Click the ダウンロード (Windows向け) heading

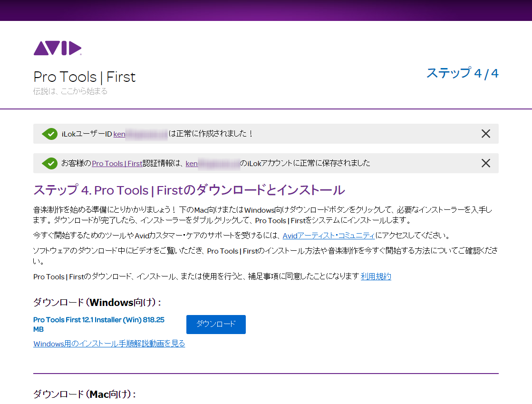pos(97,302)
